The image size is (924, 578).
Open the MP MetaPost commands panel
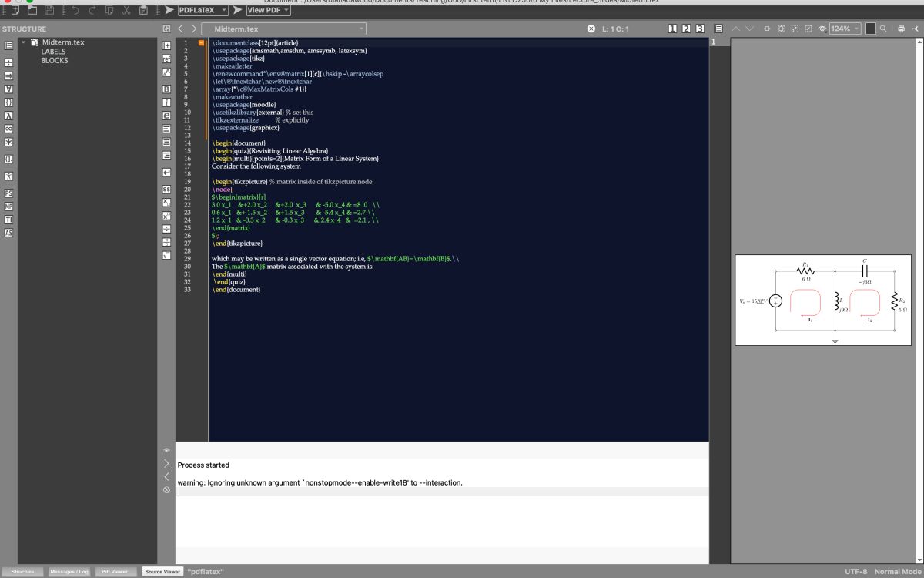point(8,206)
